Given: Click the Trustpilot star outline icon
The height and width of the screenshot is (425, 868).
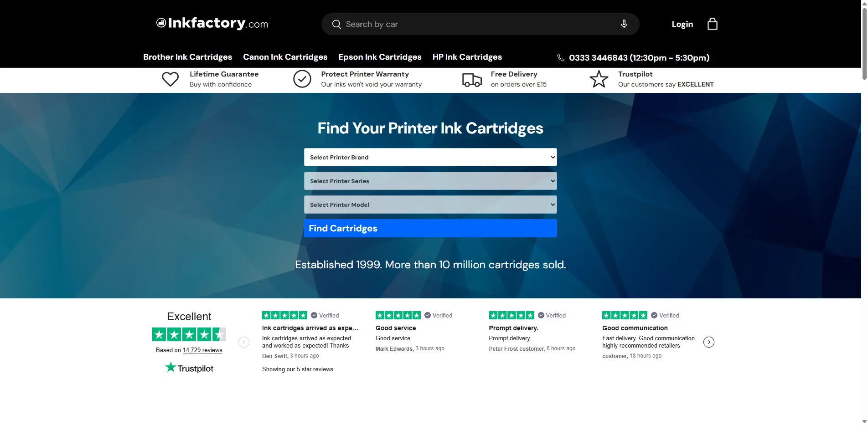Looking at the screenshot, I should click(599, 79).
